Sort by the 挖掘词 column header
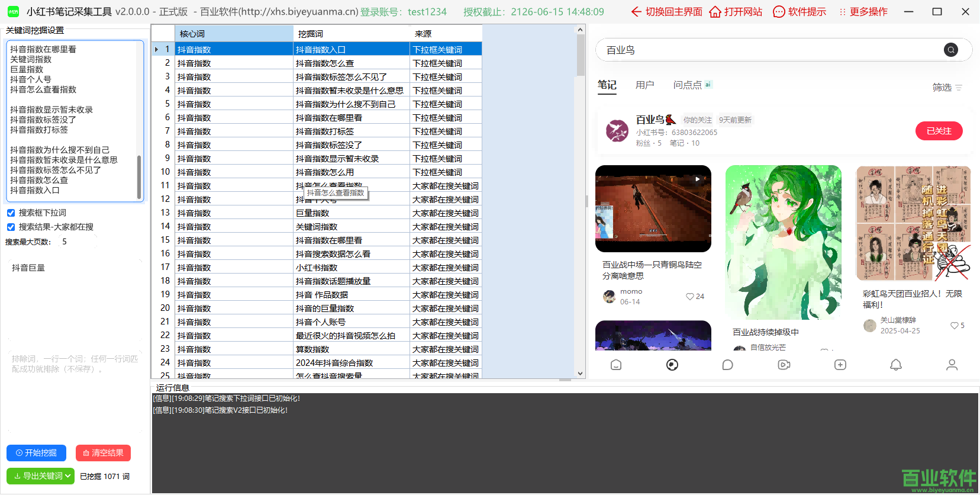 pos(352,34)
